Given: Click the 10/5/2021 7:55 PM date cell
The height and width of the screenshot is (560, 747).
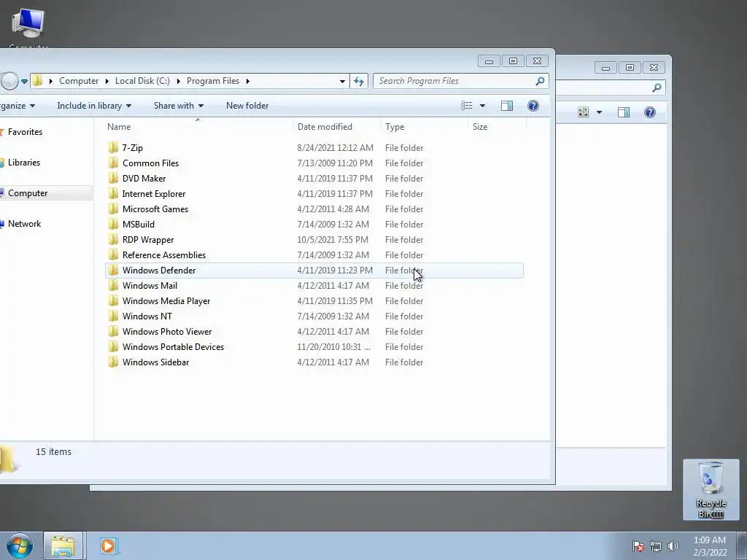Looking at the screenshot, I should coord(333,239).
